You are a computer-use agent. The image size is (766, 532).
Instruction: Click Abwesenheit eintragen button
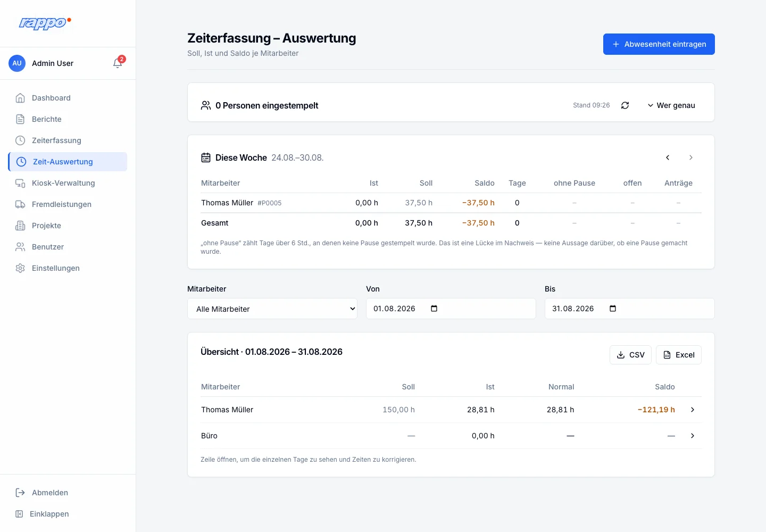(x=659, y=44)
